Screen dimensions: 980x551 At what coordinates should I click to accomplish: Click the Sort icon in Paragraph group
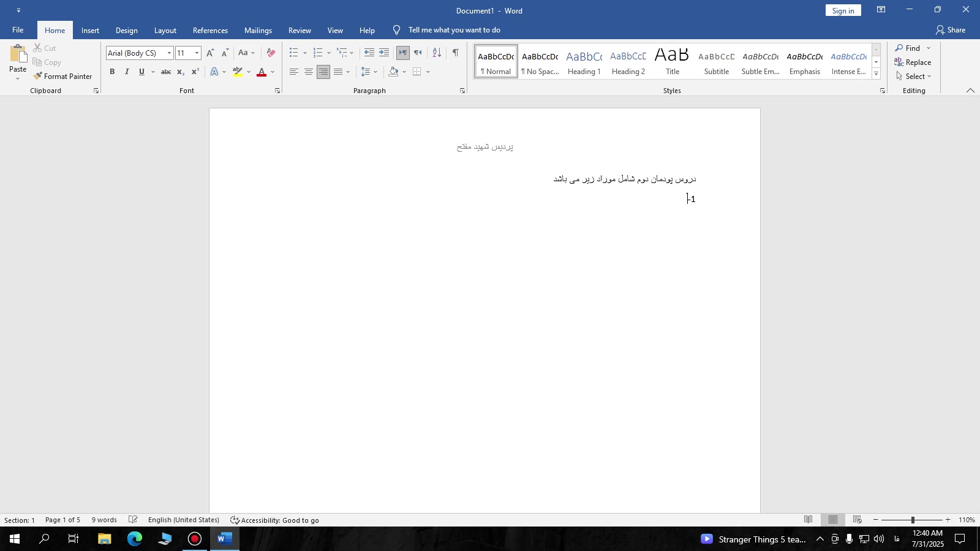(x=437, y=53)
